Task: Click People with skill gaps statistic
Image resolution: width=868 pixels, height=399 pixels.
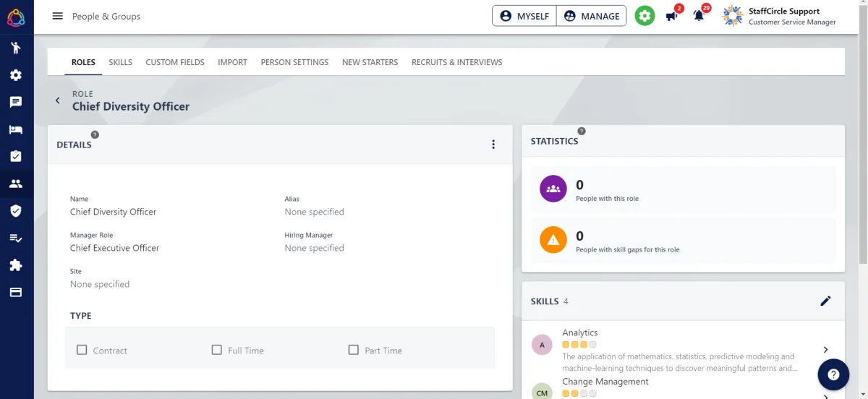Action: pyautogui.click(x=684, y=240)
